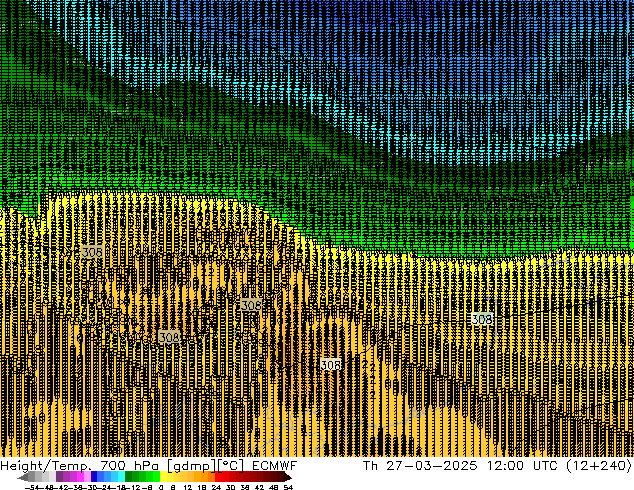This screenshot has width=634, height=490.
Task: Click the legend value "24"
Action: click(x=216, y=487)
